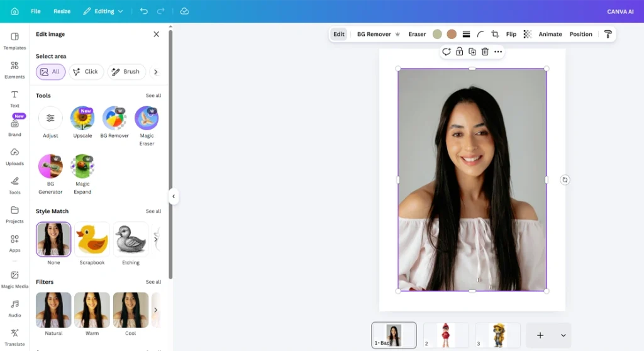Screen dimensions: 644x351
Task: Open the Tools sidebar panel
Action: tap(15, 186)
